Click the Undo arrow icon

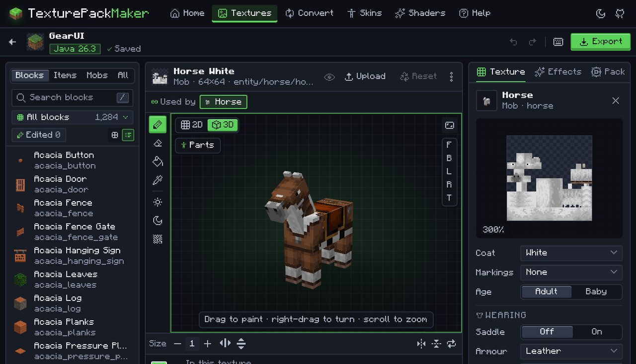(x=513, y=42)
